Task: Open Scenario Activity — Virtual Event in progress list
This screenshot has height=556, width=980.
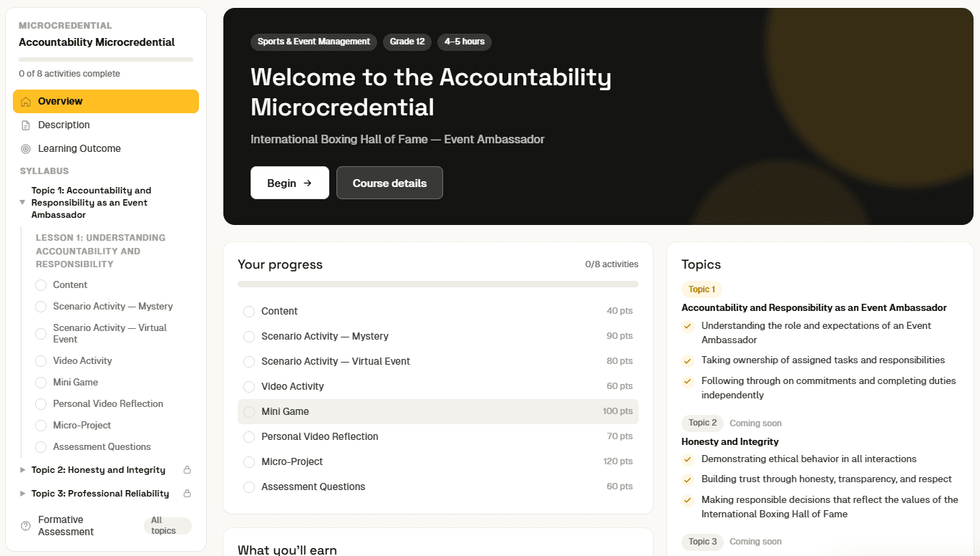Action: pyautogui.click(x=438, y=361)
